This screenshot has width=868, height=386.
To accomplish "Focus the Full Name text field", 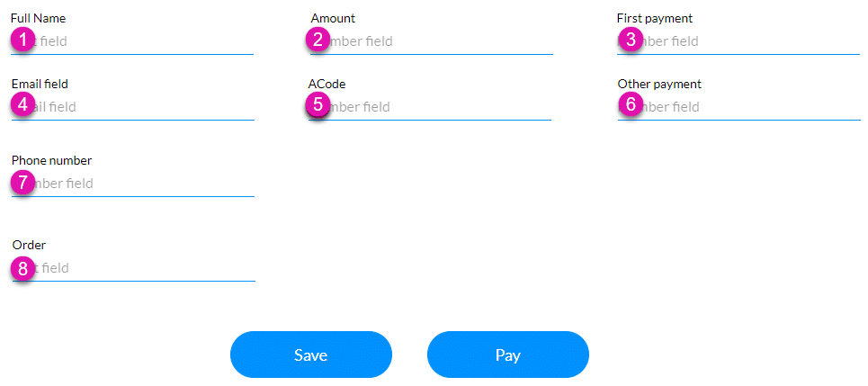I will point(144,41).
